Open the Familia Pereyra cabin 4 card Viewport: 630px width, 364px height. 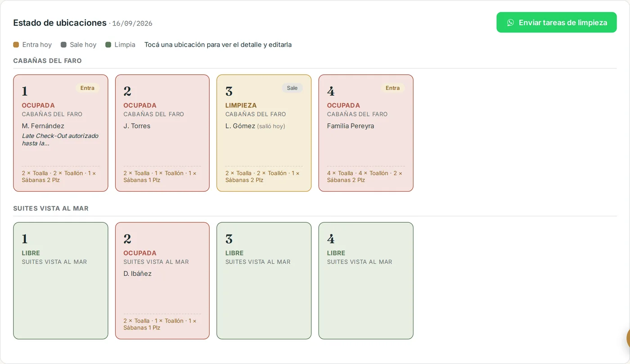366,133
